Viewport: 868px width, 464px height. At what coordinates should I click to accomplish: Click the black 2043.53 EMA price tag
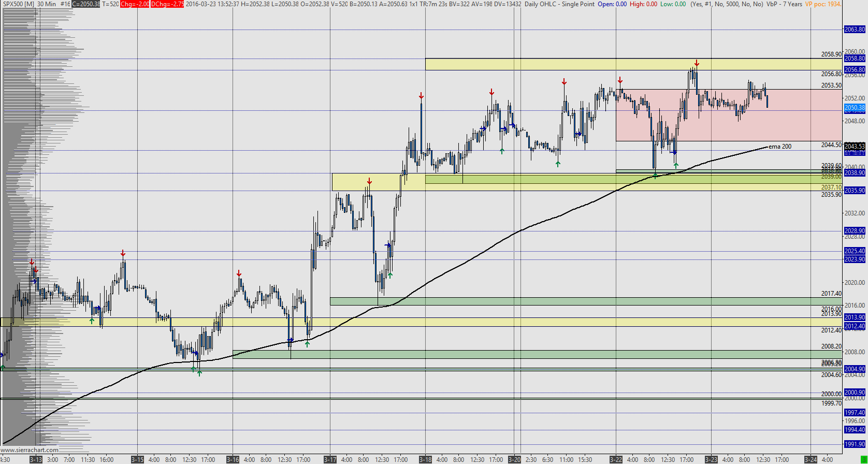[x=855, y=147]
